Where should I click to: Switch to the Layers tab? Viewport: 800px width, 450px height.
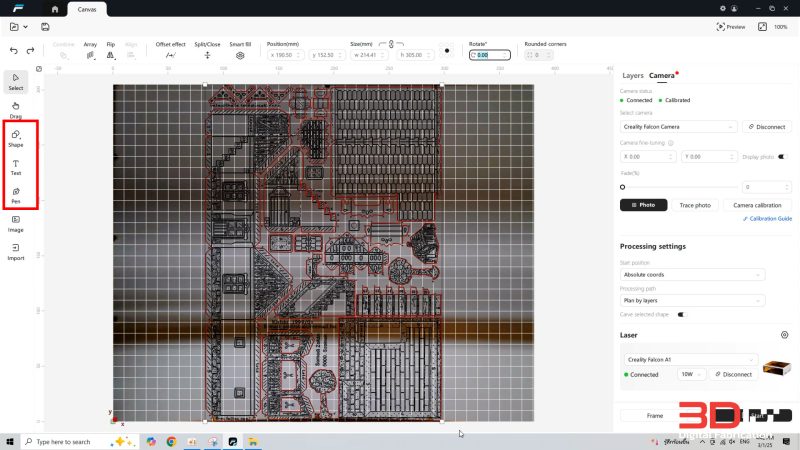633,76
